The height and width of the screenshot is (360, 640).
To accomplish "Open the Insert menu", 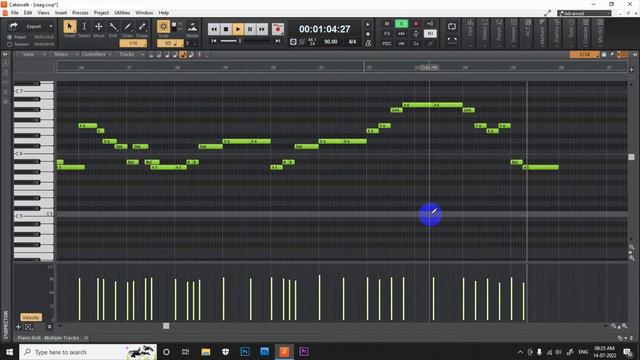I will [x=61, y=13].
